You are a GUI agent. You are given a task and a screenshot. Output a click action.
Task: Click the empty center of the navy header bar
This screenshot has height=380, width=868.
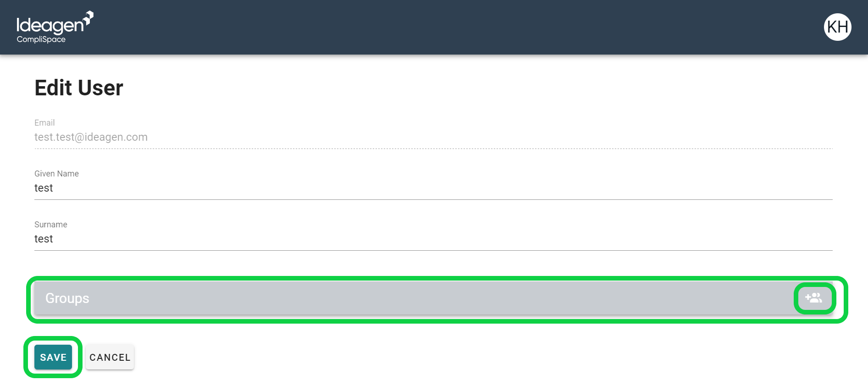[434, 27]
